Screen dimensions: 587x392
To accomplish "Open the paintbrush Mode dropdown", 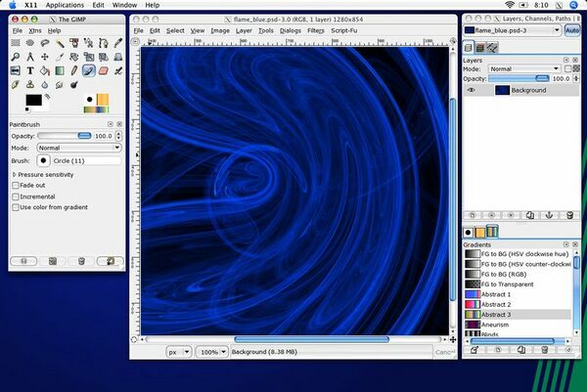I will pyautogui.click(x=78, y=148).
